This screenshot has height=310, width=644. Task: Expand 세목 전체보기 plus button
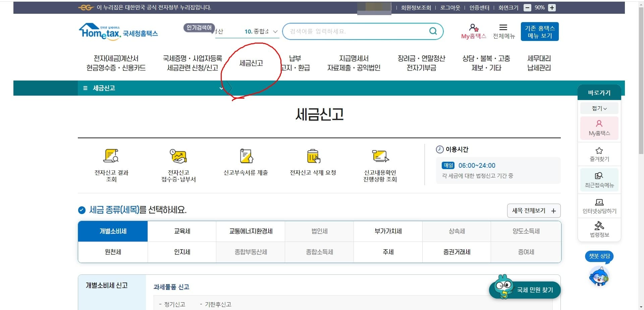tap(534, 211)
